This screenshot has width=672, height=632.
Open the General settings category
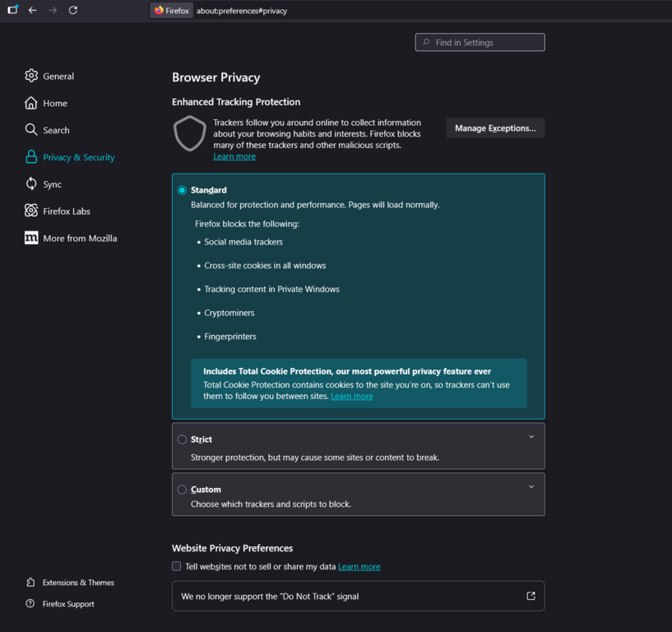[58, 77]
